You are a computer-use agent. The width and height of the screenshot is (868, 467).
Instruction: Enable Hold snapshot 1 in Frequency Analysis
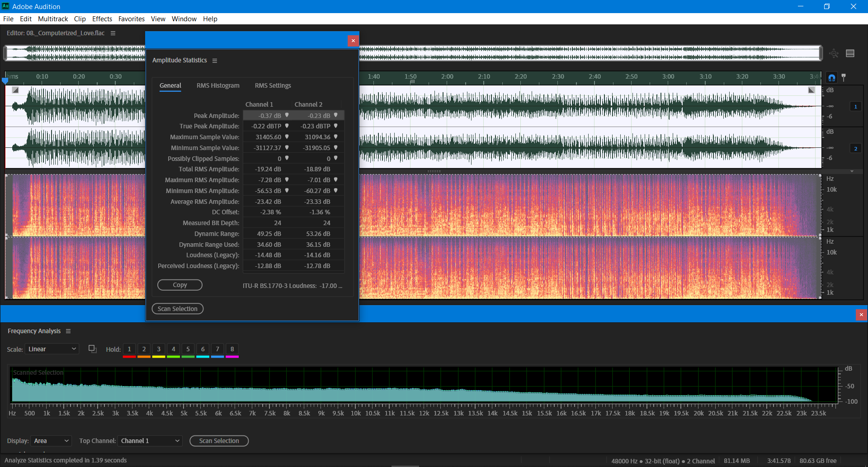point(129,349)
